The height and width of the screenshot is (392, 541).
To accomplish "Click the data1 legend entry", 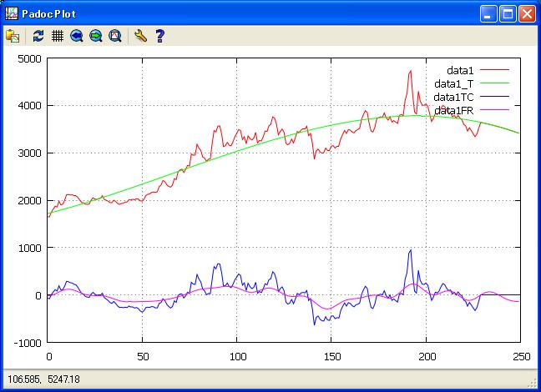I will pos(460,71).
